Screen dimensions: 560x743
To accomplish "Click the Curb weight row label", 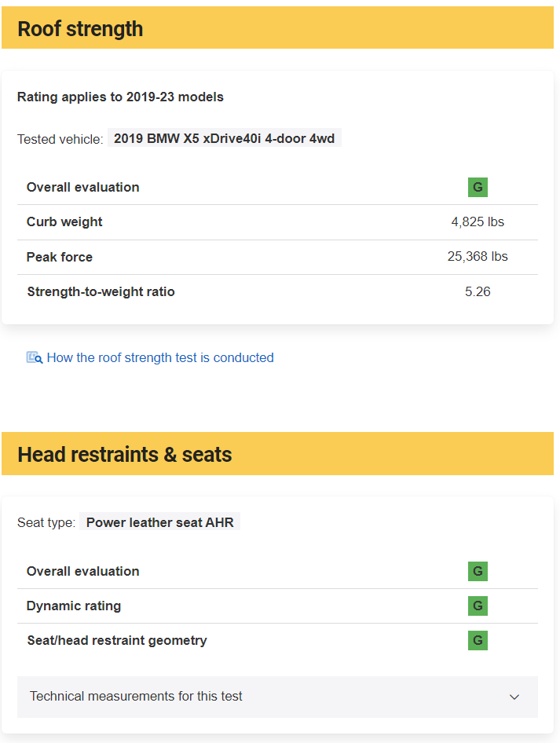I will pyautogui.click(x=64, y=221).
